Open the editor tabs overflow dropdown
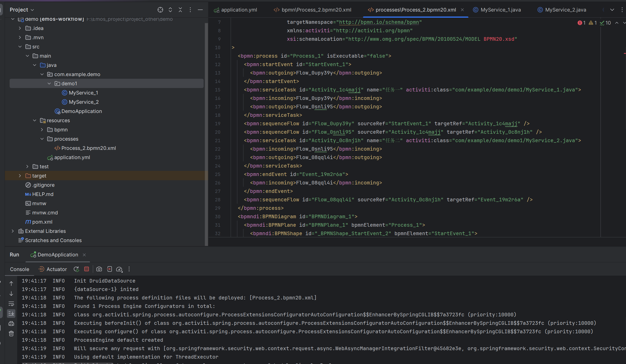This screenshot has height=364, width=626. click(x=612, y=10)
